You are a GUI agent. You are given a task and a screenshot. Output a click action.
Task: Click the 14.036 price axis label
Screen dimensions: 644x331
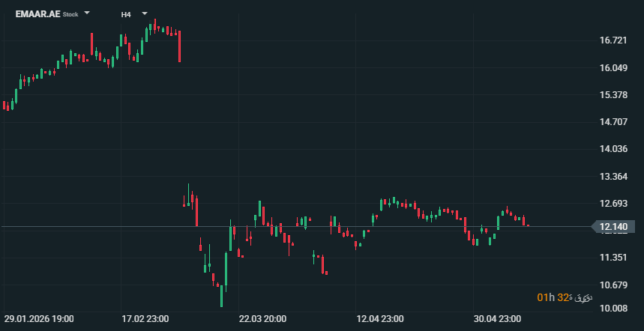pyautogui.click(x=613, y=149)
